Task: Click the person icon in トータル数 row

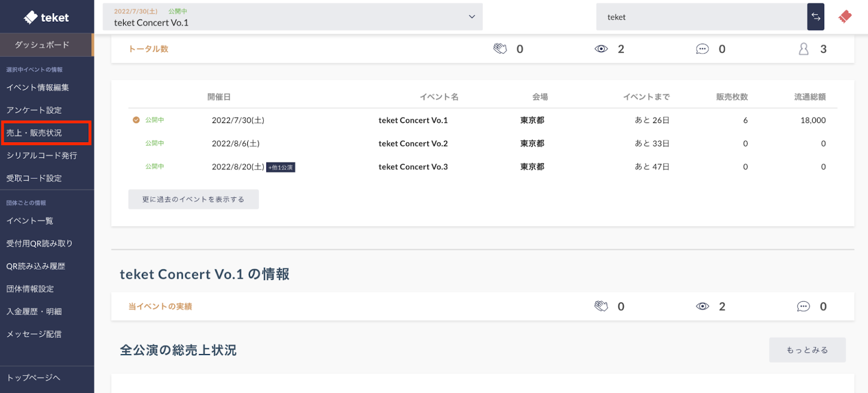Action: 803,49
